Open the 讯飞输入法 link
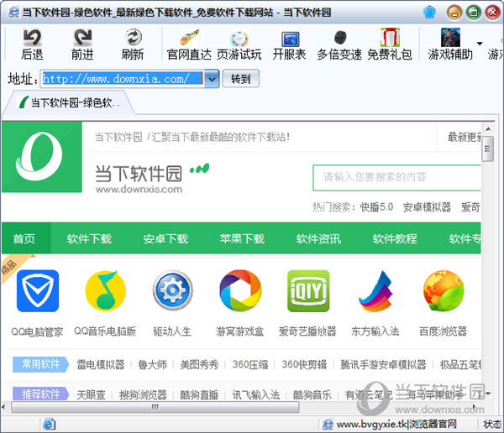Image resolution: width=504 pixels, height=433 pixels. 256,394
